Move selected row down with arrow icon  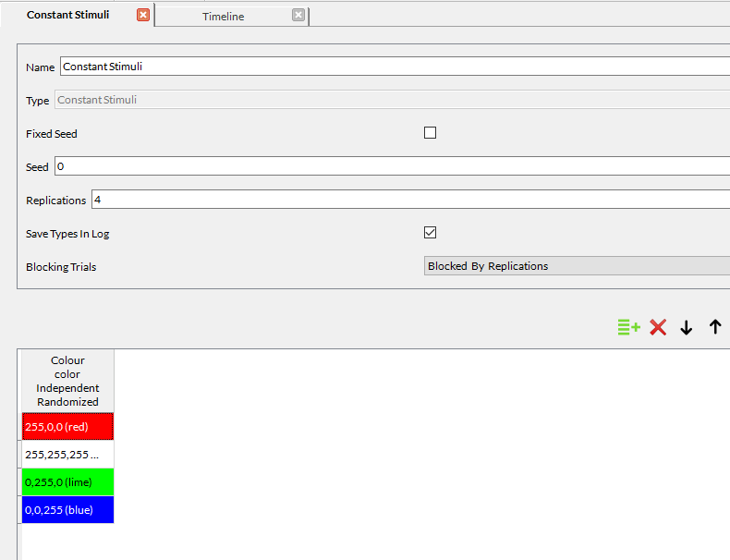coord(686,327)
